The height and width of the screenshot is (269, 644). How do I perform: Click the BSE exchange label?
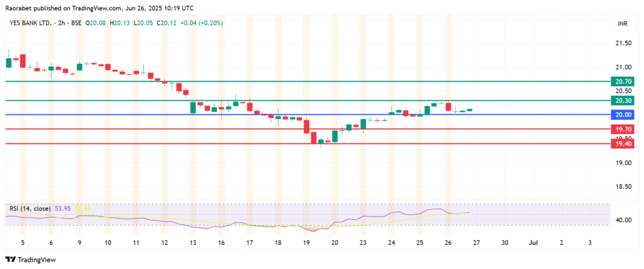click(78, 23)
